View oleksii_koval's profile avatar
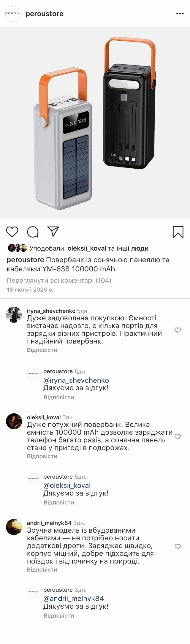The height and width of the screenshot is (644, 190). (14, 421)
